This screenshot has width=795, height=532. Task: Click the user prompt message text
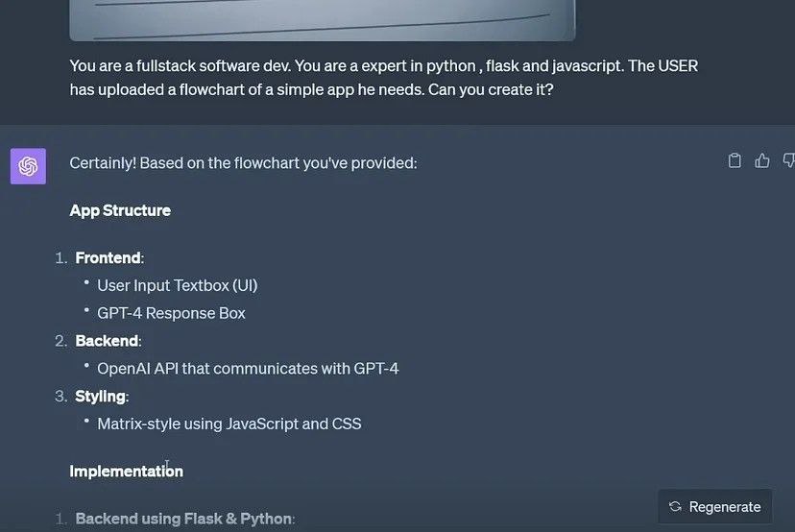coord(384,78)
